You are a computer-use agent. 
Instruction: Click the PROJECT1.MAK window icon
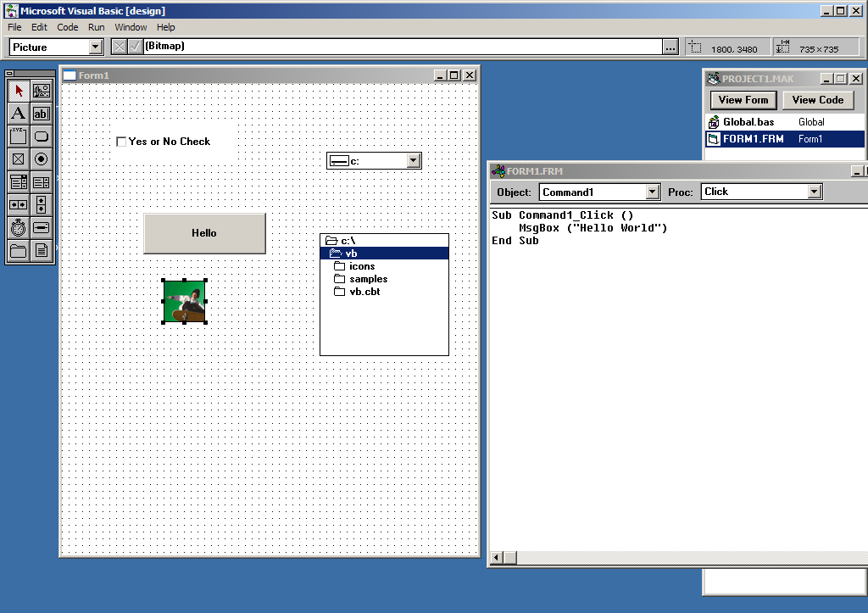coord(714,79)
